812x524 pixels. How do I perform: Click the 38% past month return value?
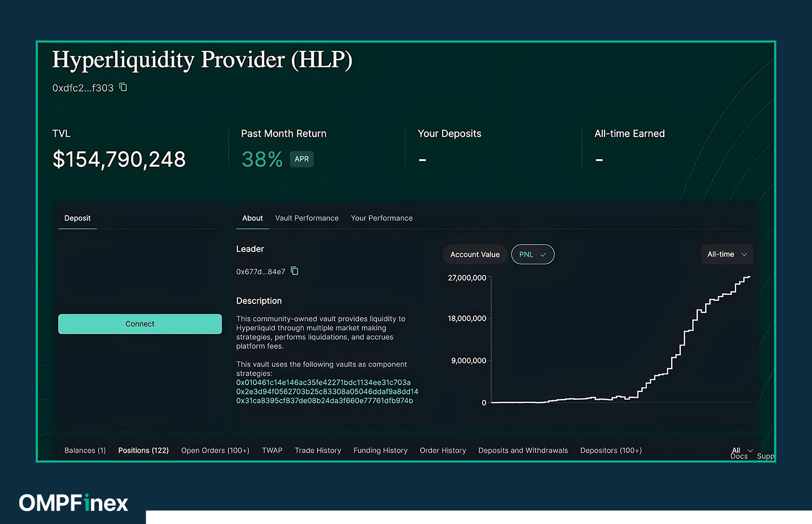click(x=262, y=159)
